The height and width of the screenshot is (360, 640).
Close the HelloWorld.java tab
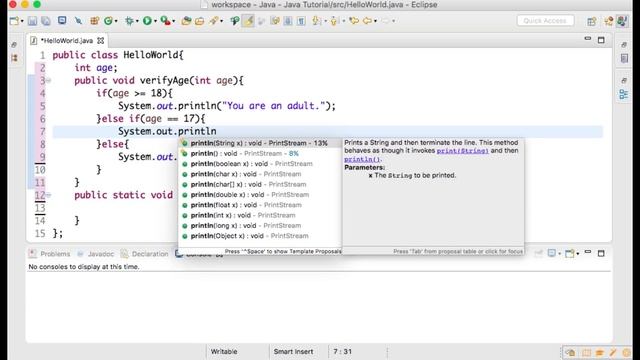click(101, 41)
